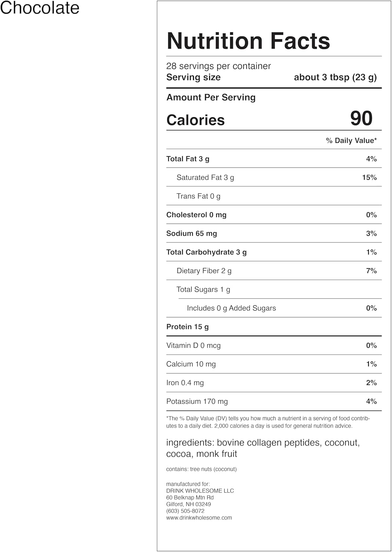Select the serving size value about 3 tbsp

[335, 77]
